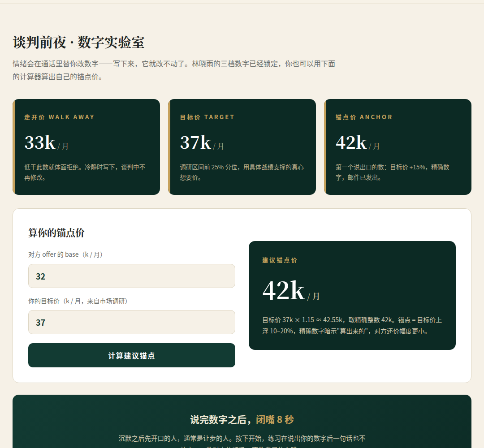Focus the 你的目标价 input field
The width and height of the screenshot is (484, 448).
tap(131, 323)
